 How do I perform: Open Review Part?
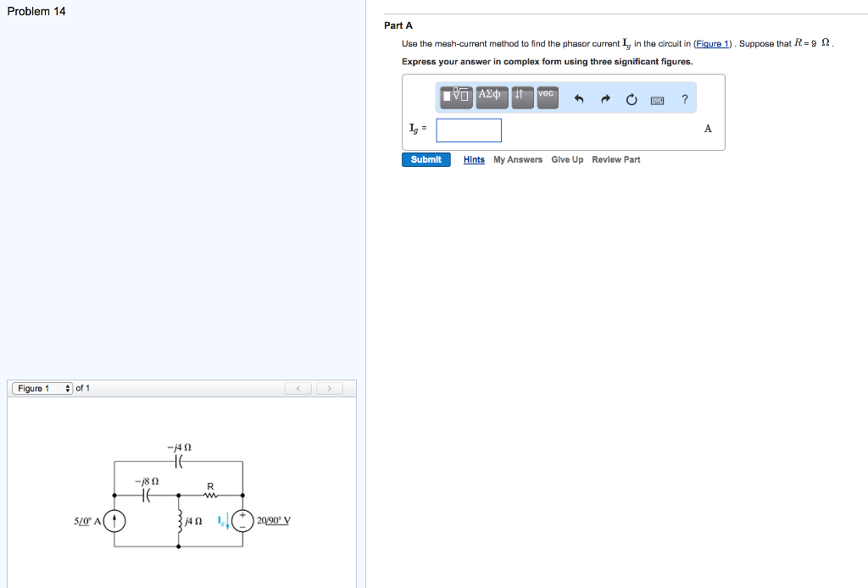(x=615, y=159)
